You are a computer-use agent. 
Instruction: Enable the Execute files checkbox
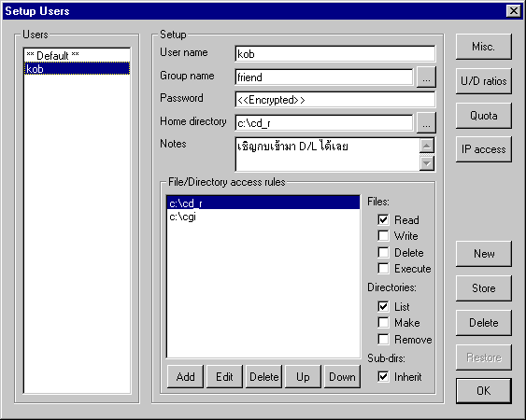coord(383,269)
